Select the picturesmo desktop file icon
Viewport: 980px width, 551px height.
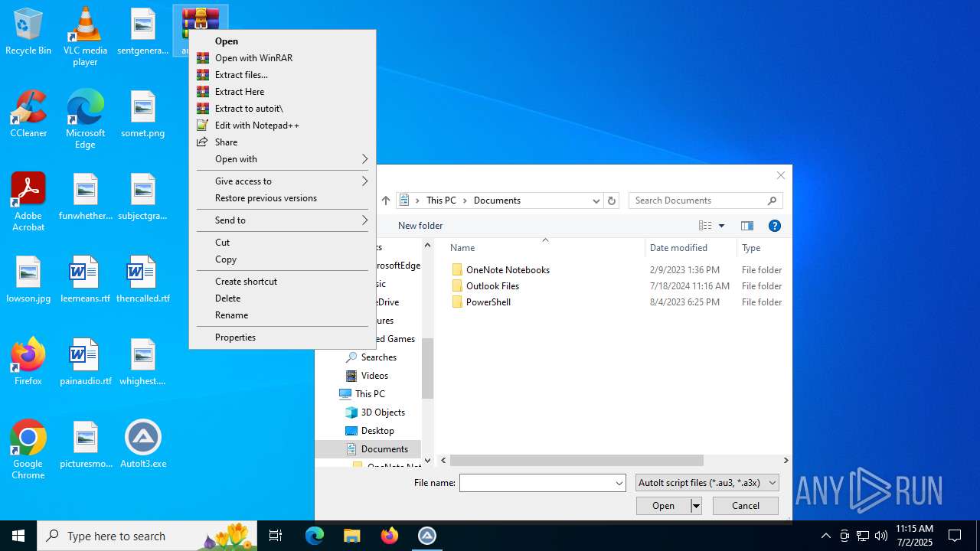point(85,445)
